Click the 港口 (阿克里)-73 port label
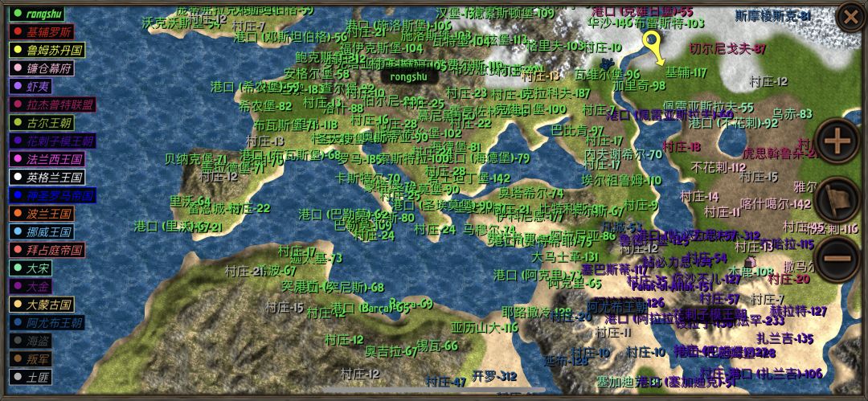 coord(537,274)
